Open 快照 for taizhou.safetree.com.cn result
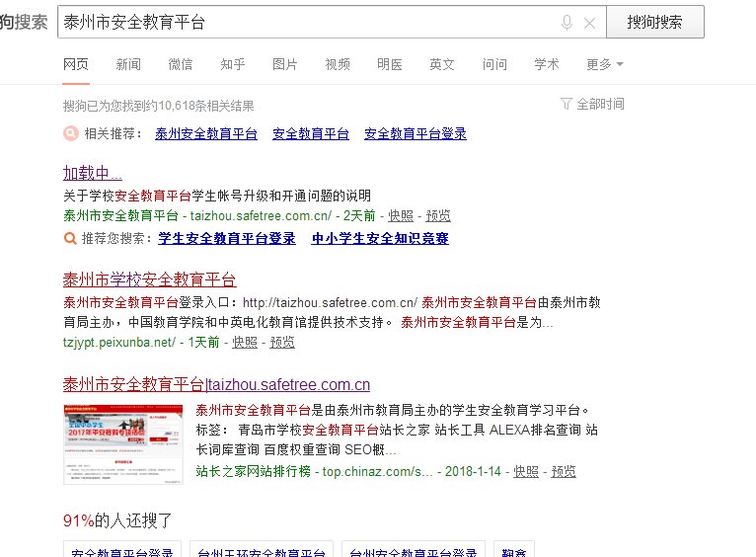This screenshot has width=756, height=557. coord(401,215)
